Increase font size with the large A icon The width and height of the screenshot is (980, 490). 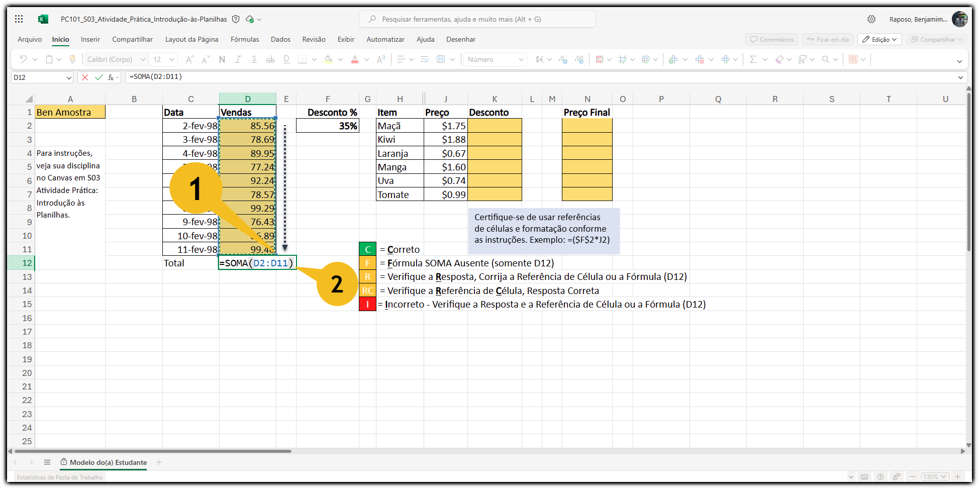[x=189, y=59]
